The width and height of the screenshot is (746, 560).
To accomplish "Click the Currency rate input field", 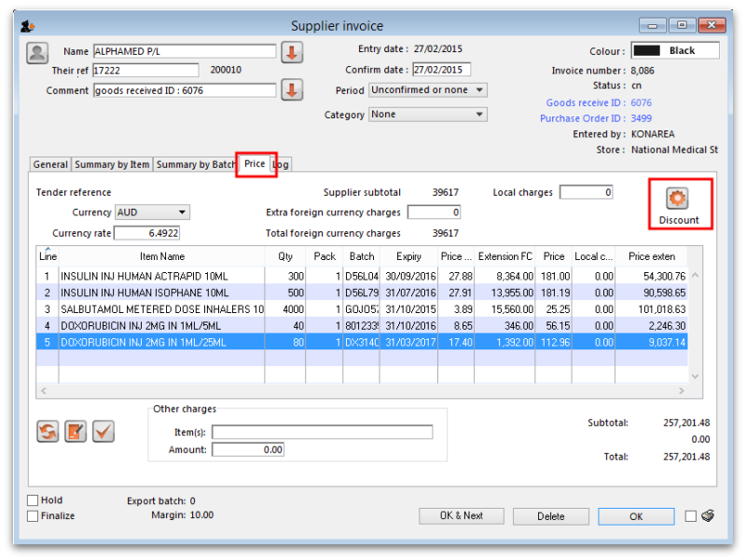I will pos(146,233).
